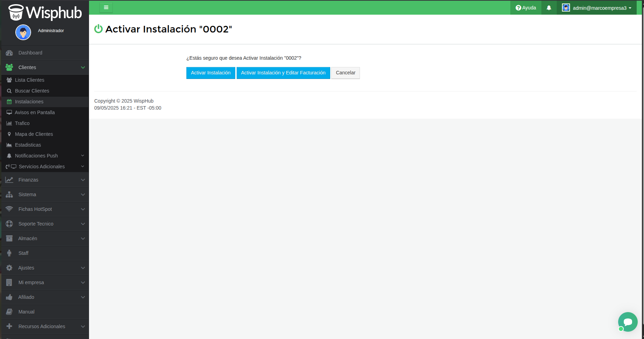Expand the Sistema chevron
Image resolution: width=644 pixels, height=339 pixels.
tap(83, 194)
